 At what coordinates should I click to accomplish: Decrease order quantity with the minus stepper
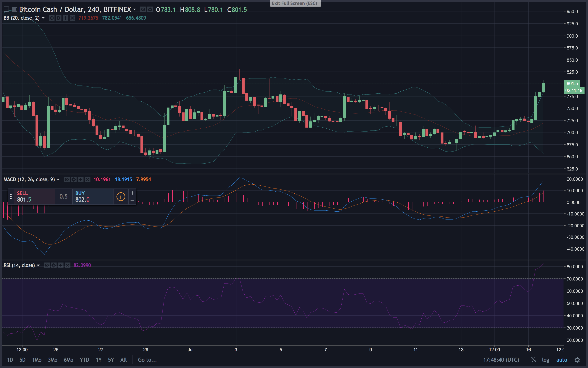pos(132,201)
